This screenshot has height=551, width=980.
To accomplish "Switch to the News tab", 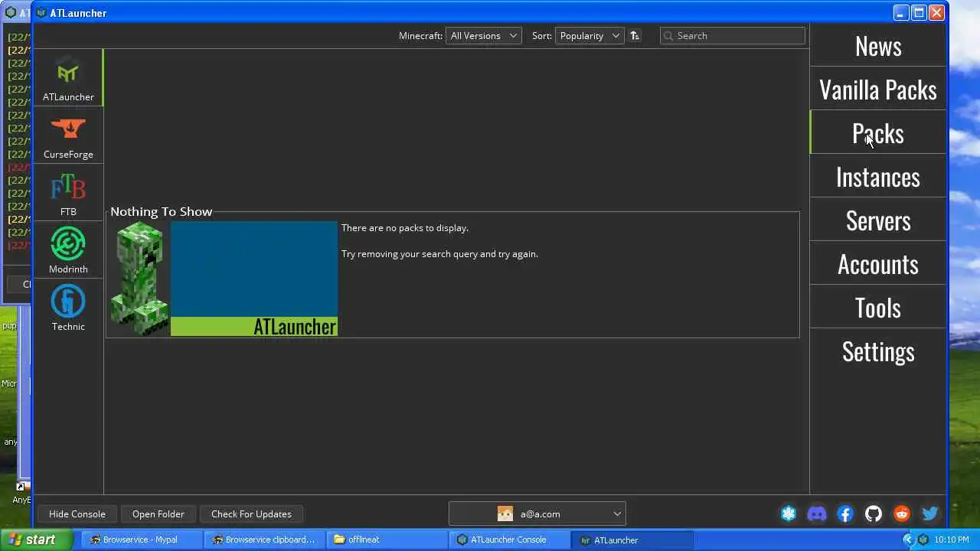I will pos(878,46).
